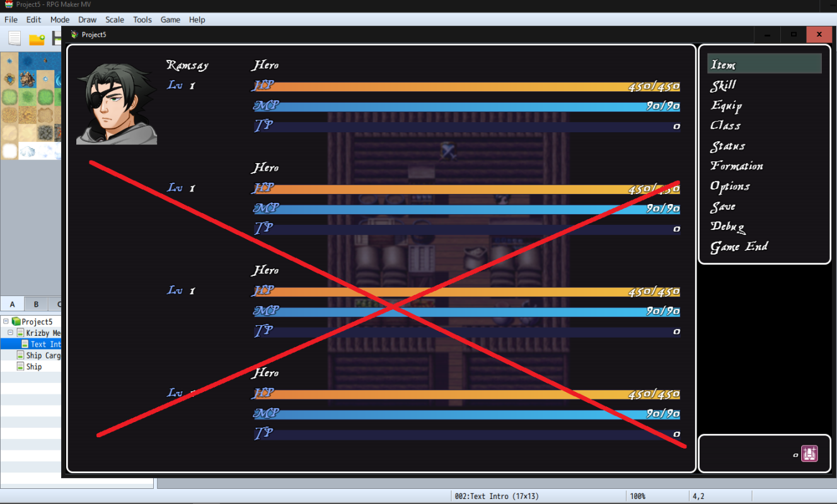Select the ice tile in the tileset palette
This screenshot has height=504, width=837.
pyautogui.click(x=27, y=151)
